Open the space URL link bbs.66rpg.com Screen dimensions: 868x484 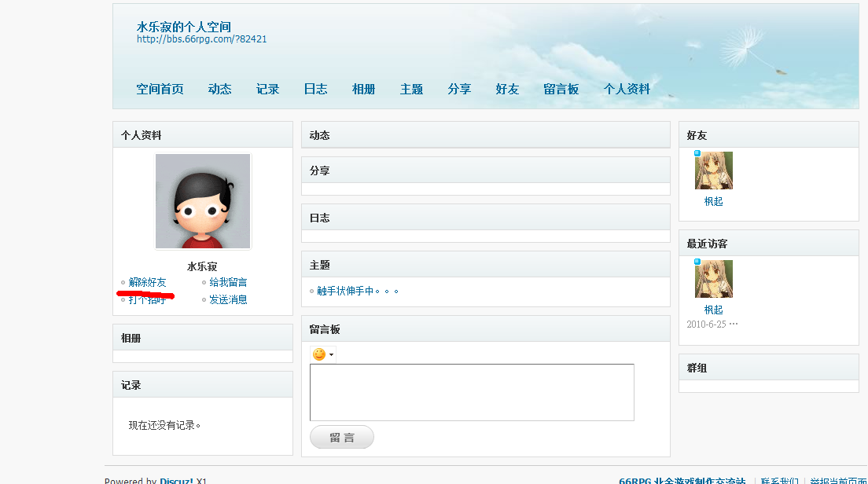[201, 39]
